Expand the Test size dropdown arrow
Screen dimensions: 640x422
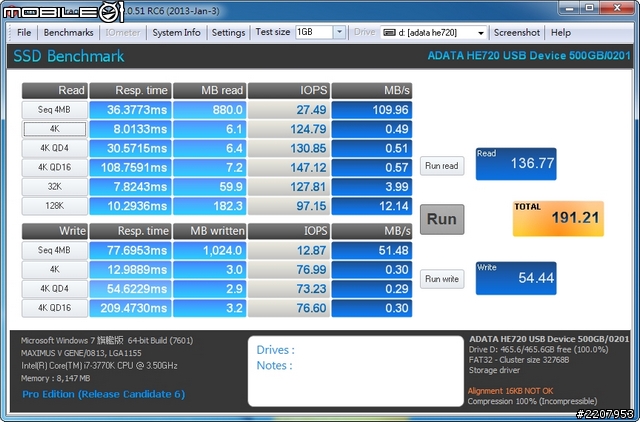(339, 32)
